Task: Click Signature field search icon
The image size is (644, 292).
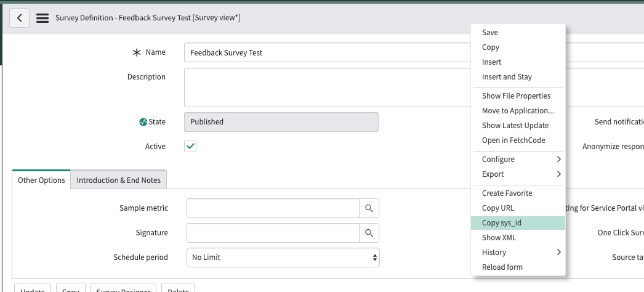Action: 369,233
